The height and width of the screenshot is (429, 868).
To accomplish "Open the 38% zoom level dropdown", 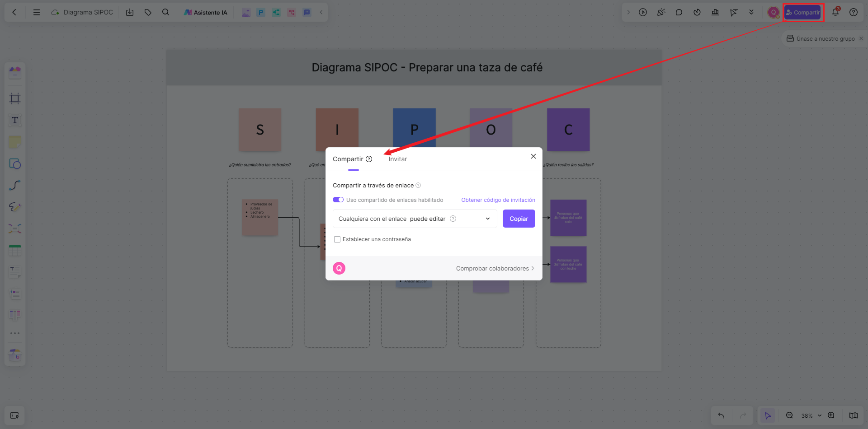I will 811,415.
